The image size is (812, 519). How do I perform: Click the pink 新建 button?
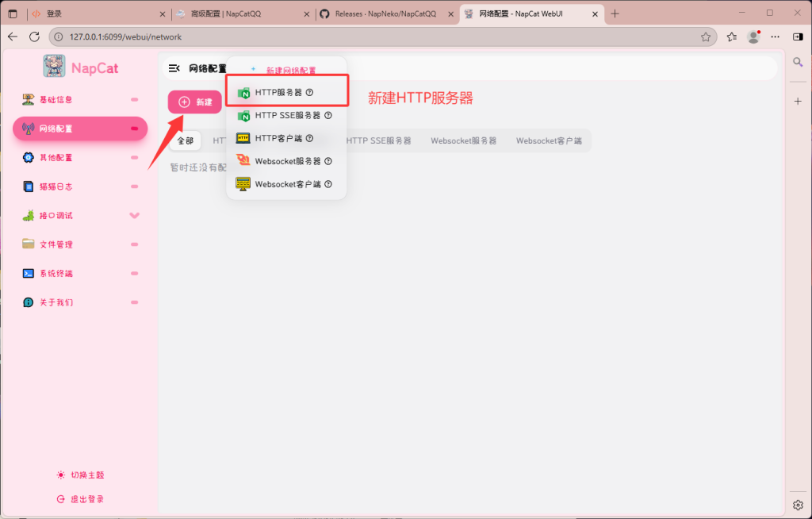coord(194,102)
